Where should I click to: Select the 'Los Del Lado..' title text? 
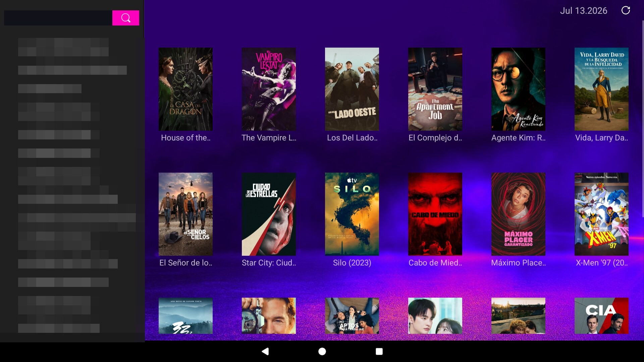[352, 138]
